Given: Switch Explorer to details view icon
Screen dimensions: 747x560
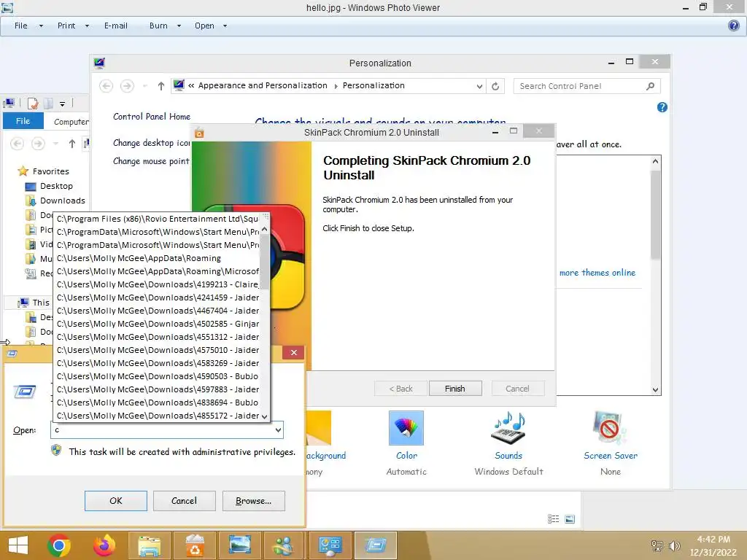Looking at the screenshot, I should point(553,519).
